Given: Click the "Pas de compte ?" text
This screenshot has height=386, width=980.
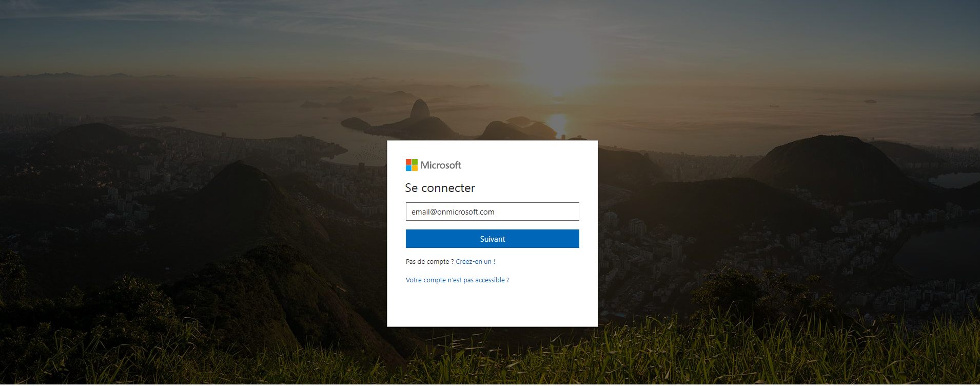Looking at the screenshot, I should click(x=429, y=261).
